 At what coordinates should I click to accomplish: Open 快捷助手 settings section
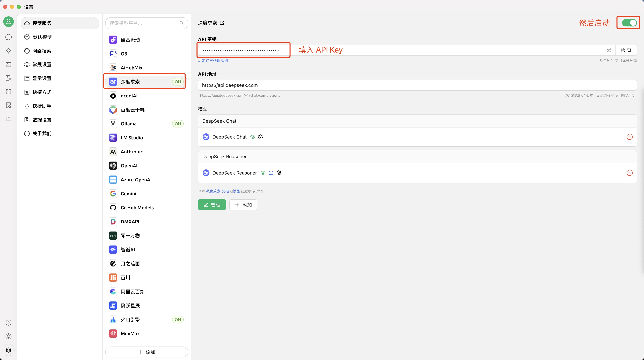(60, 106)
